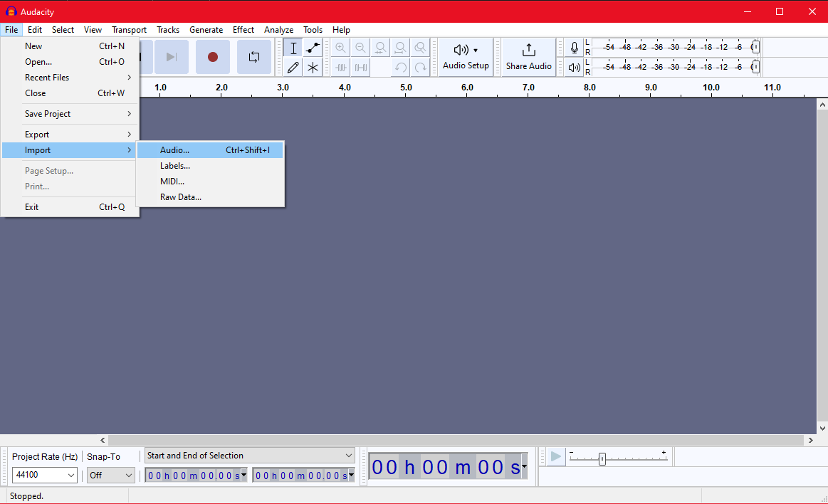Click the Zoom Toggle icon
Viewport: 828px width, 504px height.
[420, 48]
